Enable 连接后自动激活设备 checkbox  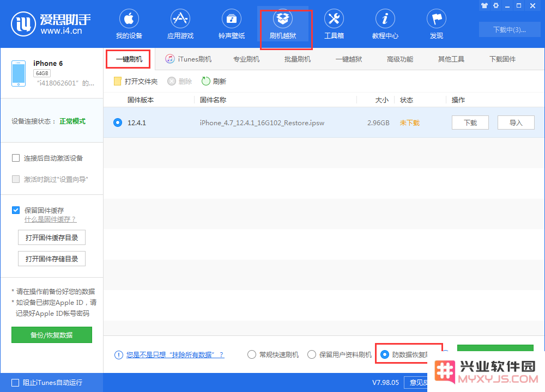point(16,158)
